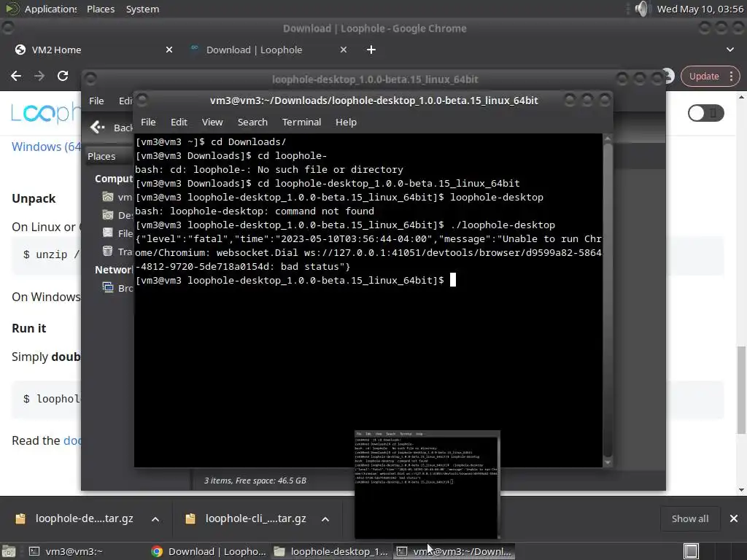Open the System menu in top panel
Screen dimensions: 747x560
pyautogui.click(x=142, y=9)
